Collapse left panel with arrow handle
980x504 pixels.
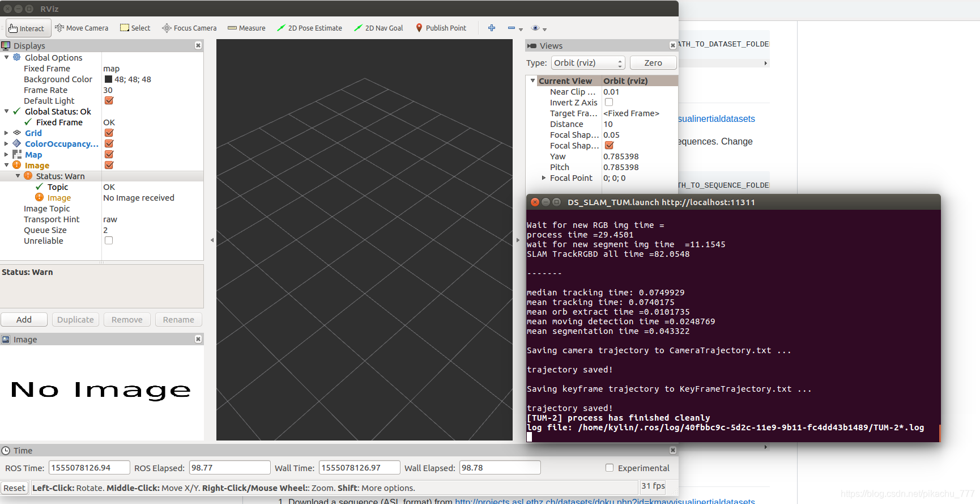[x=212, y=240]
